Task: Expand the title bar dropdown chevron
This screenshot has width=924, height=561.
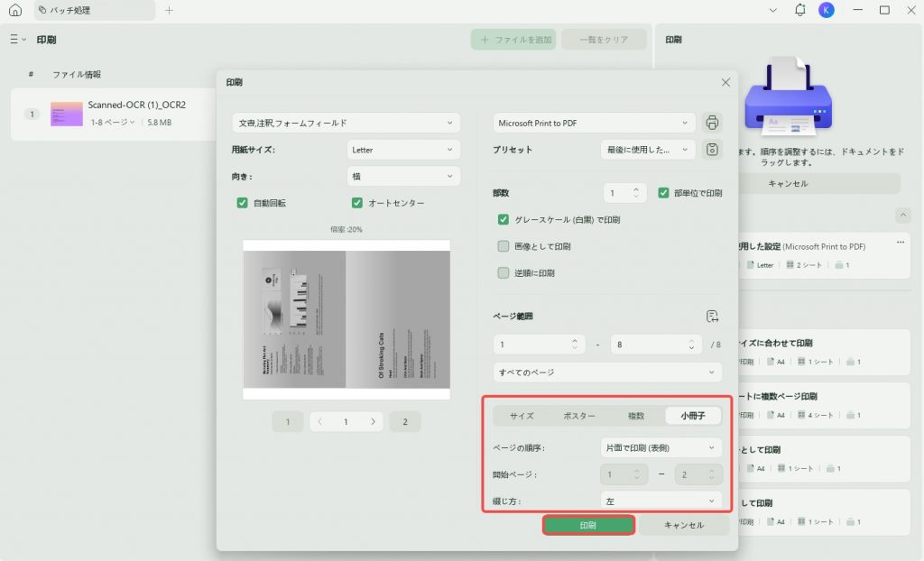Action: click(773, 10)
